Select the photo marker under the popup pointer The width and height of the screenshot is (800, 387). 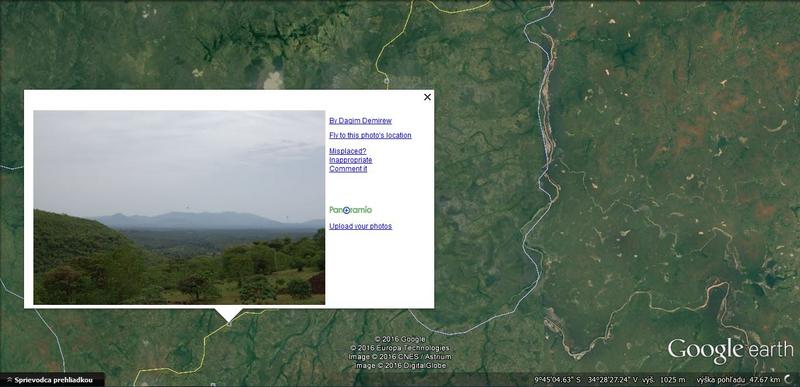(229, 324)
